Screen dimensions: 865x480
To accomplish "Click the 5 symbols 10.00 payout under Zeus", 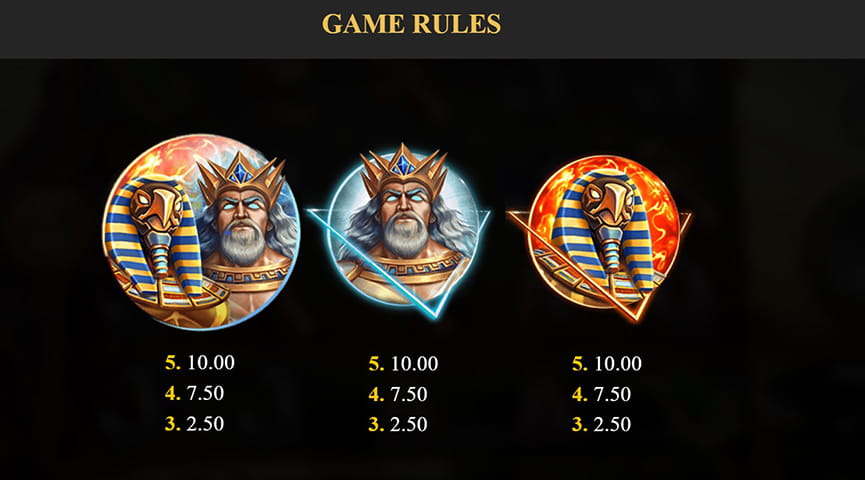I will (x=403, y=364).
